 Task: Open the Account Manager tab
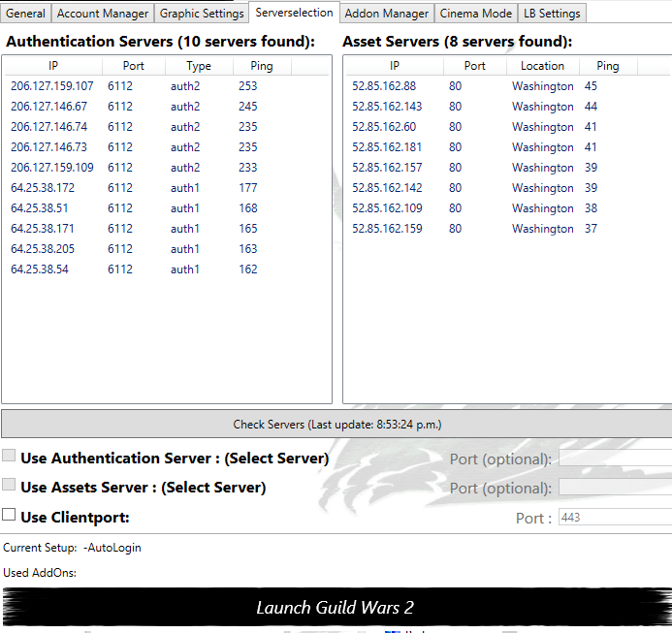(x=103, y=14)
